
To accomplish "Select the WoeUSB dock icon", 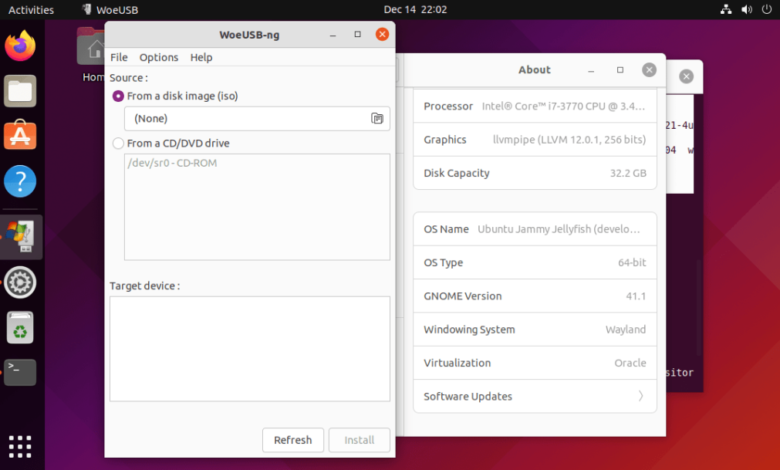I will pos(20,237).
